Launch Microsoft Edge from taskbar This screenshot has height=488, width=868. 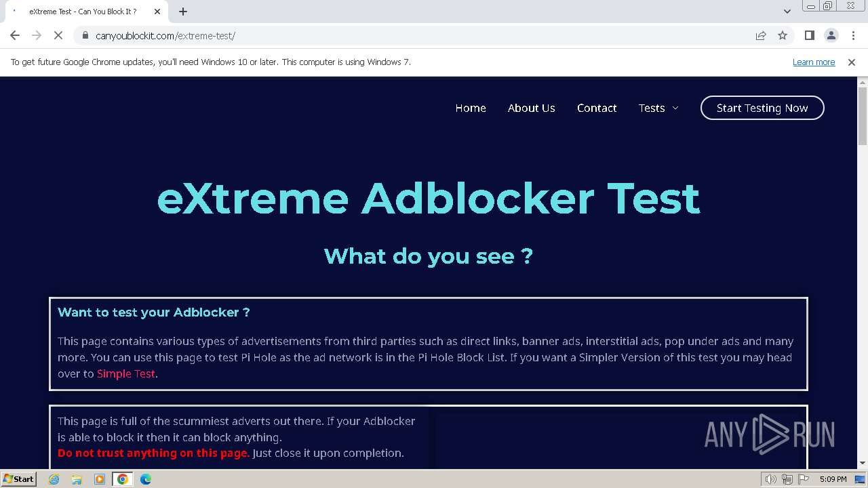[x=146, y=479]
